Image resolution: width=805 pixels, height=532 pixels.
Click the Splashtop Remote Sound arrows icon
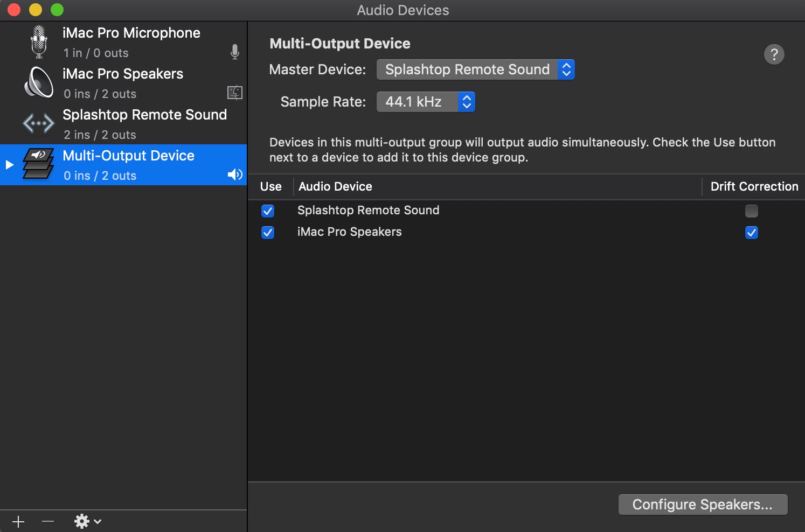[x=38, y=123]
